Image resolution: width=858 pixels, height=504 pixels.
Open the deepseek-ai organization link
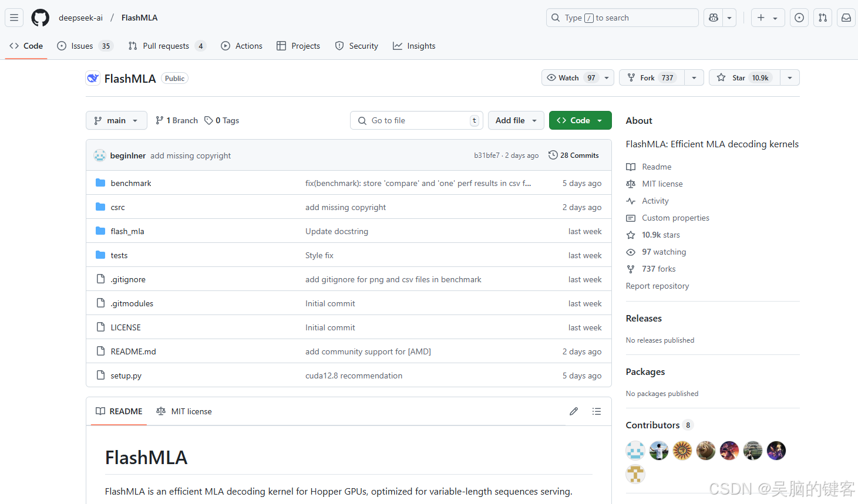80,18
